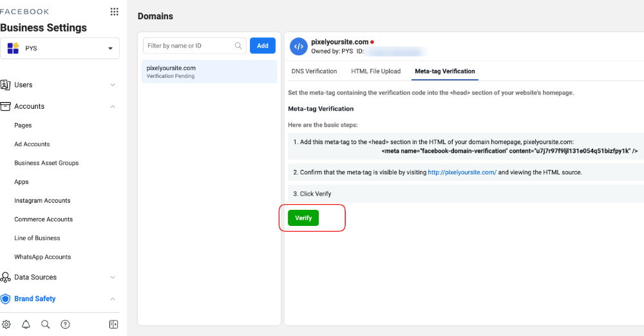644x336 pixels.
Task: Click the green Verify button
Action: [303, 218]
